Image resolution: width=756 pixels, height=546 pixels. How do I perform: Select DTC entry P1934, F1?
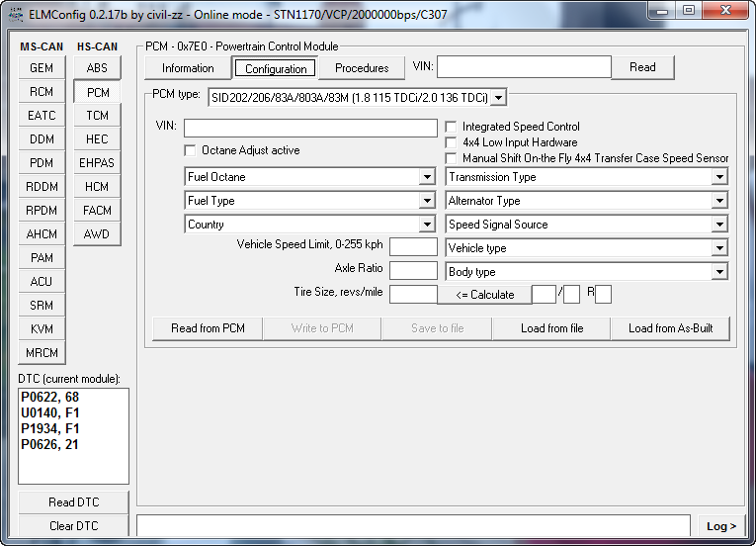49,428
